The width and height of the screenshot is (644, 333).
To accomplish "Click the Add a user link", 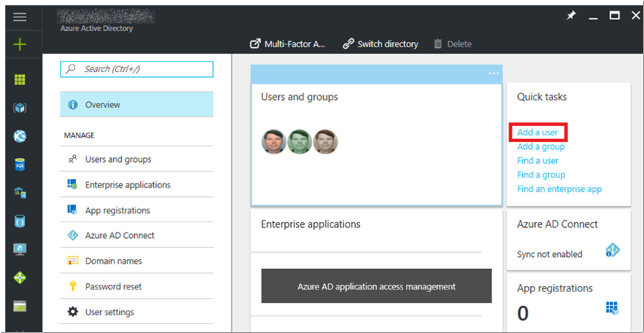I will pyautogui.click(x=537, y=132).
